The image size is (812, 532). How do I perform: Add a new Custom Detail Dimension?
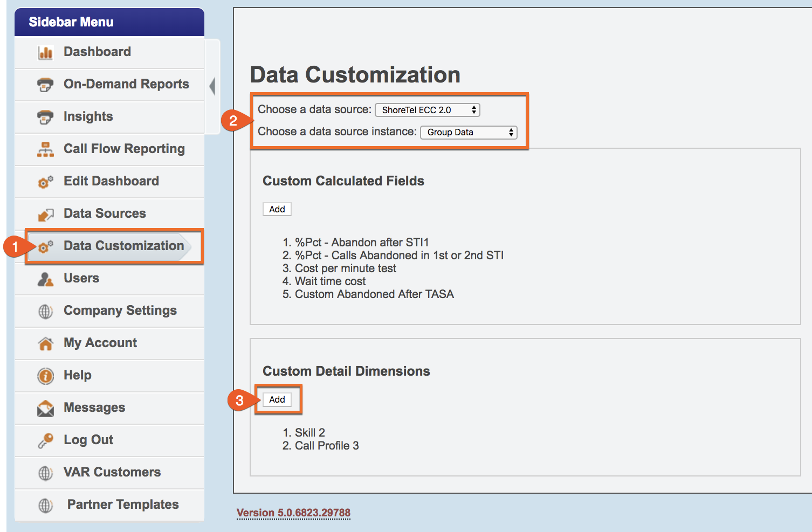(x=277, y=399)
